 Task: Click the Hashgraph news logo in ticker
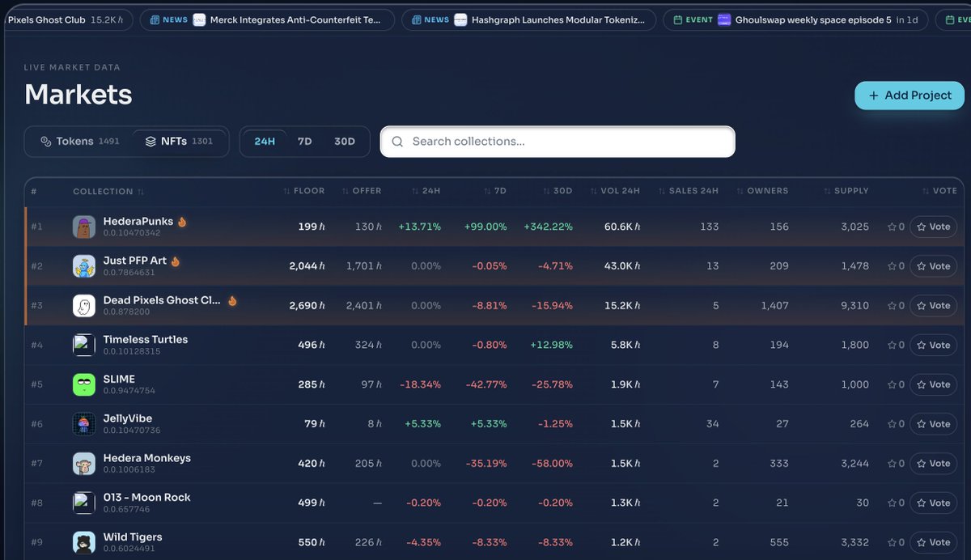point(460,19)
